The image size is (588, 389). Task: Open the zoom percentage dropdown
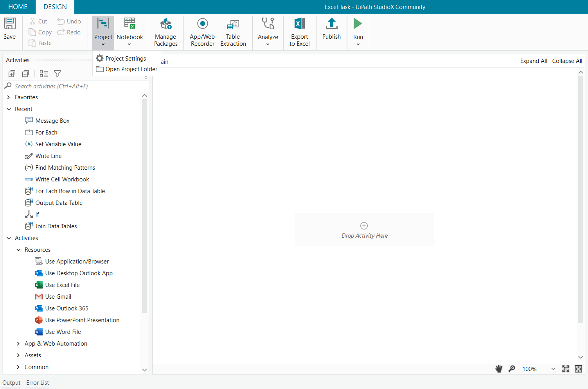pyautogui.click(x=553, y=369)
